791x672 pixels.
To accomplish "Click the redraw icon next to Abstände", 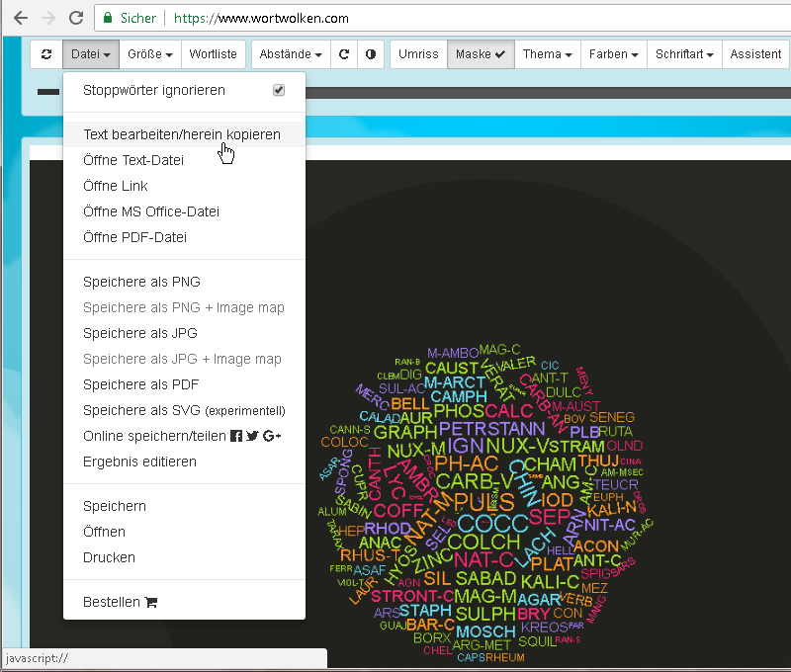I will 344,54.
